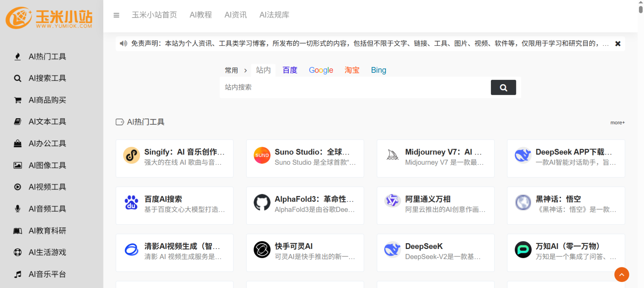Image resolution: width=644 pixels, height=288 pixels.
Task: Click the more+ link for AI热门工具
Action: [618, 123]
